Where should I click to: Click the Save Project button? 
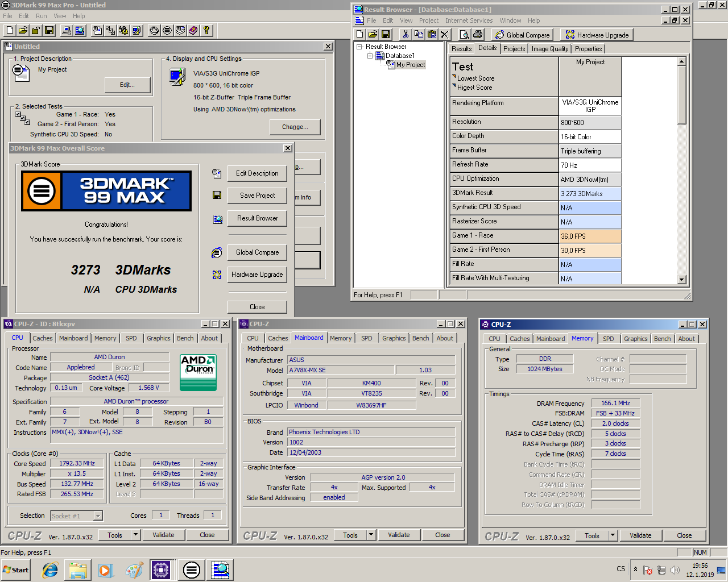[x=257, y=196]
